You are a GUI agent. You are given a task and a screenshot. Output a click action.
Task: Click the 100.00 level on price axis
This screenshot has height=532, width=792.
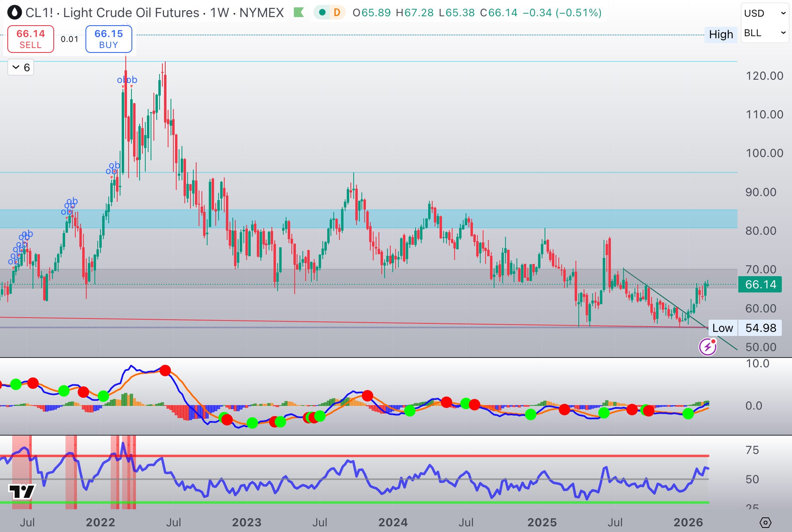coord(764,153)
